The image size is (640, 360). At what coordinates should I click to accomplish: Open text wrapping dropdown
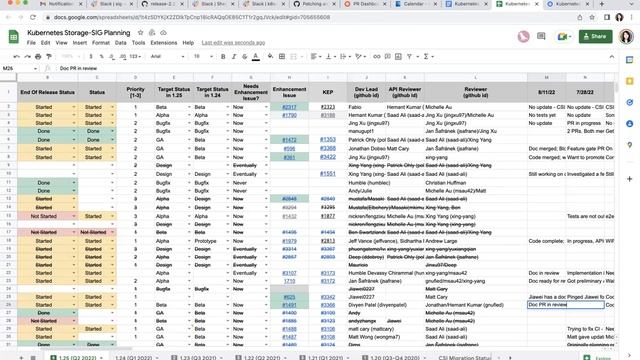[345, 56]
